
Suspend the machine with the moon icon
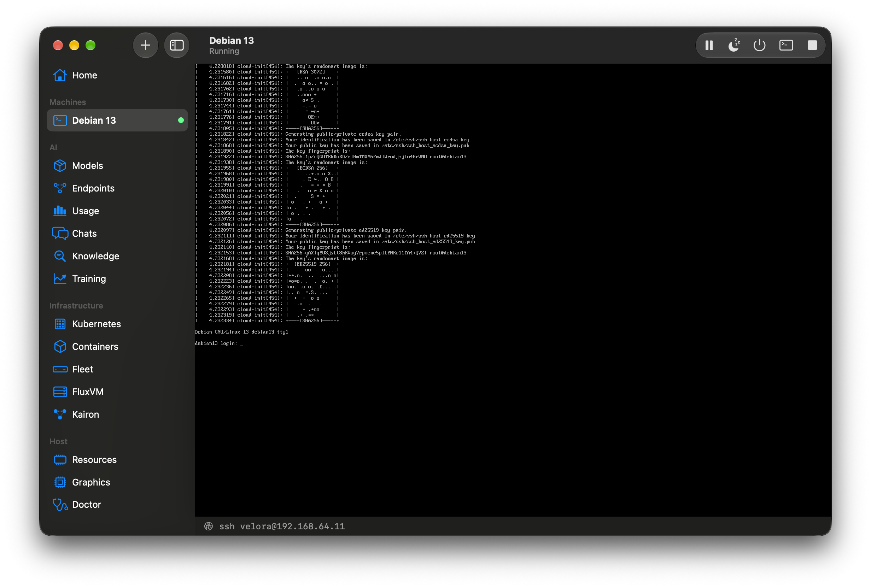(x=734, y=45)
